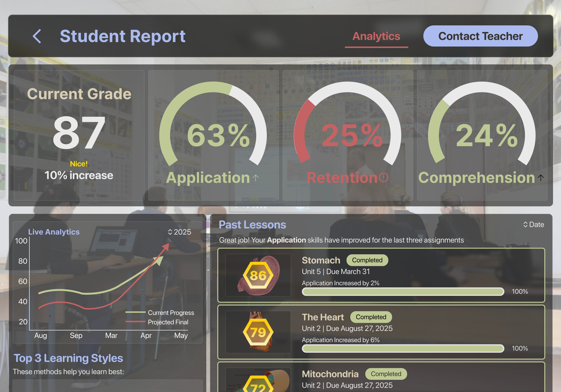Toggle Completed status for Mitochondria lesson
This screenshot has width=561, height=392.
point(386,374)
